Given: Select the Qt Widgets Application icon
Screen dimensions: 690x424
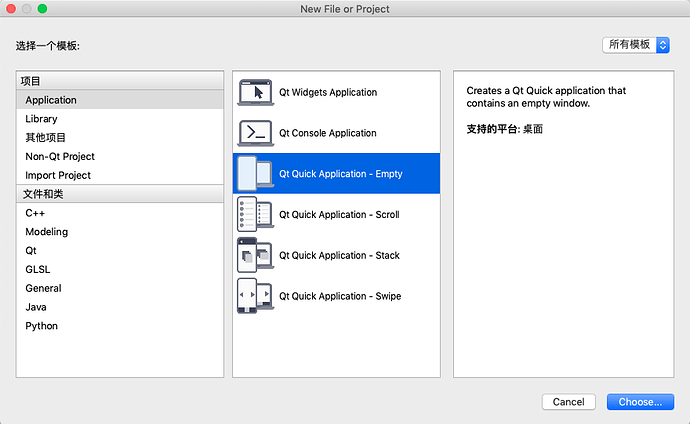Looking at the screenshot, I should (256, 92).
